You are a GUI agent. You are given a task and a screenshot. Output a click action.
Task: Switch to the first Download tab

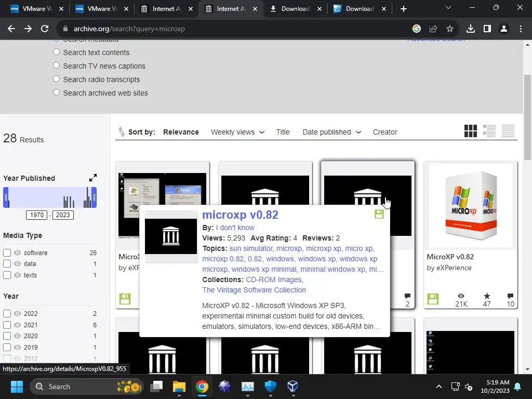(x=295, y=9)
